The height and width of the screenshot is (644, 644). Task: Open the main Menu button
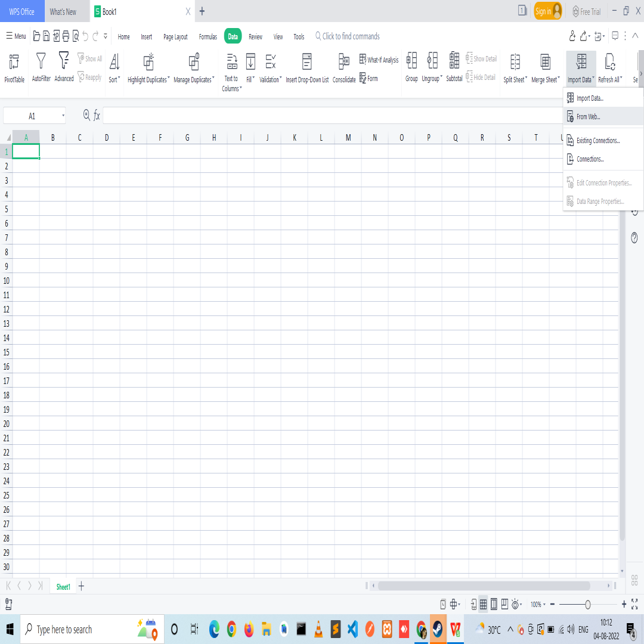[16, 36]
